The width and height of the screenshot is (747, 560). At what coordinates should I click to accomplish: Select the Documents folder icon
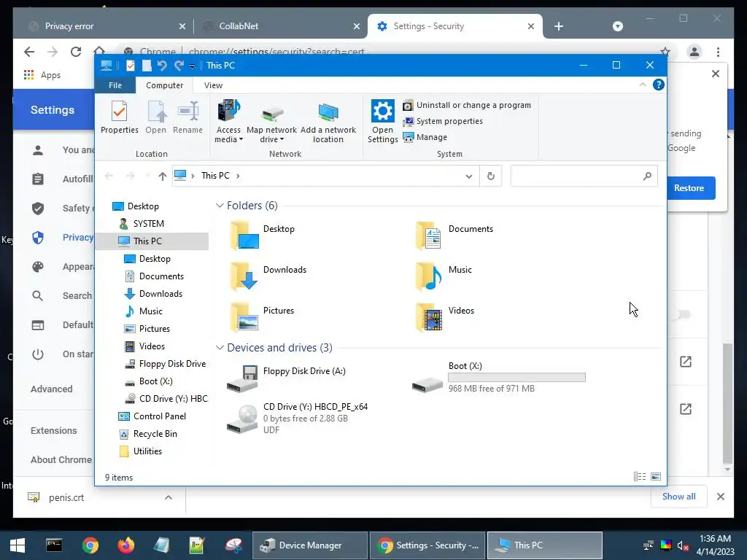click(x=428, y=236)
